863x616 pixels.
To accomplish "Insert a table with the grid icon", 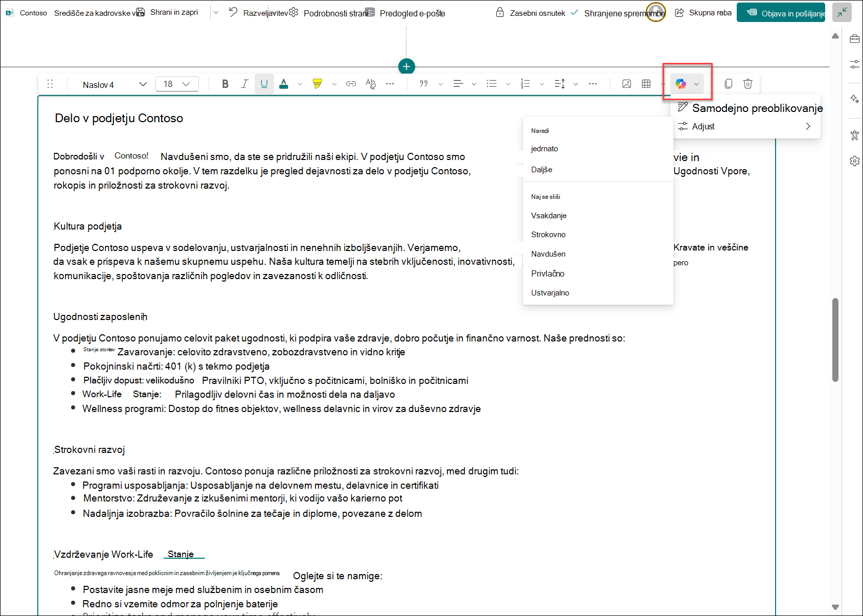I will [x=646, y=84].
